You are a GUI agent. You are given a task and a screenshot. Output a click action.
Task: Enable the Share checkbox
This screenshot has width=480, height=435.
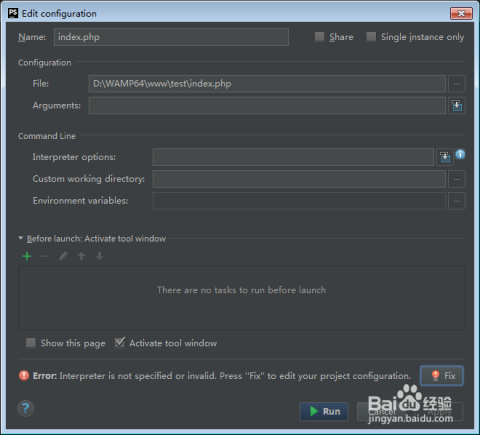tap(319, 37)
